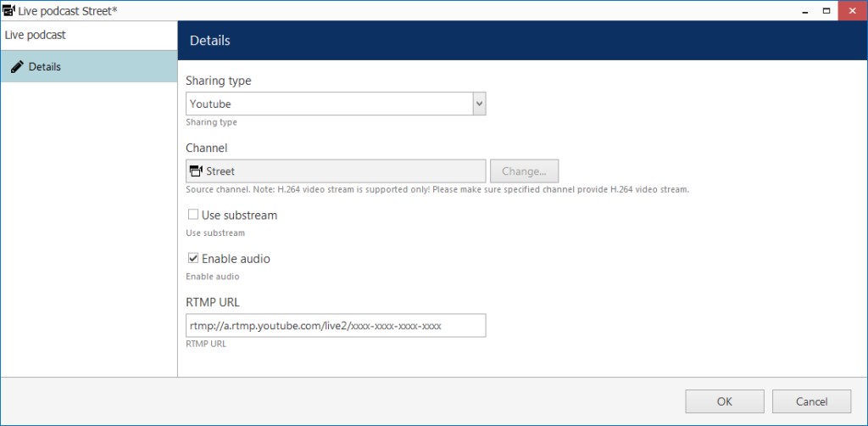Expand the Sharing type dropdown arrow
Viewport: 868px width, 426px height.
pos(480,104)
